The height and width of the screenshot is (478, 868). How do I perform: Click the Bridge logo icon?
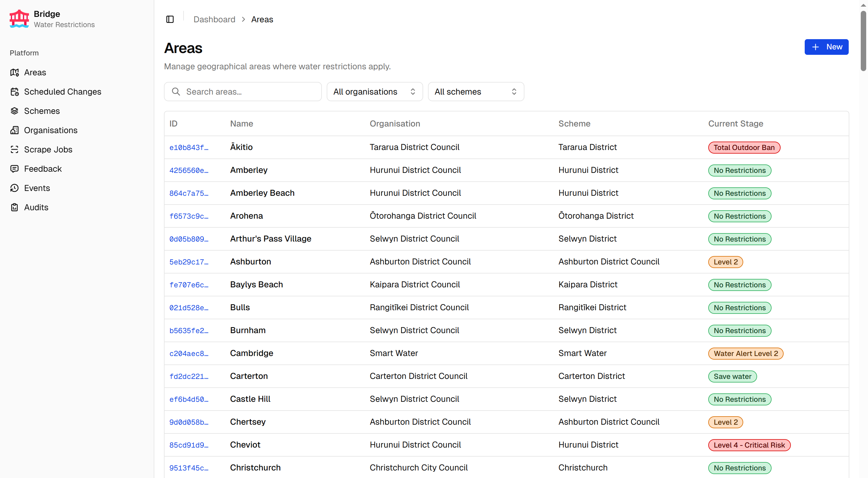[x=19, y=19]
